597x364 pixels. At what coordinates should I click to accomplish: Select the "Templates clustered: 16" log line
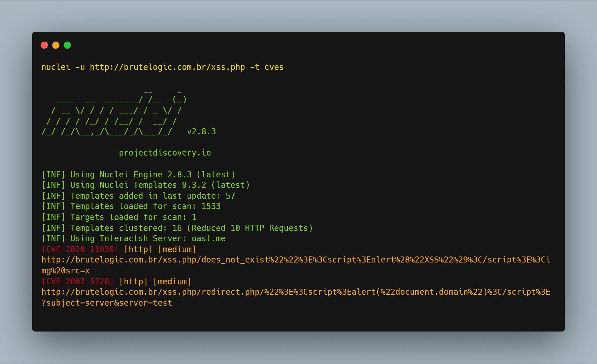pyautogui.click(x=177, y=228)
